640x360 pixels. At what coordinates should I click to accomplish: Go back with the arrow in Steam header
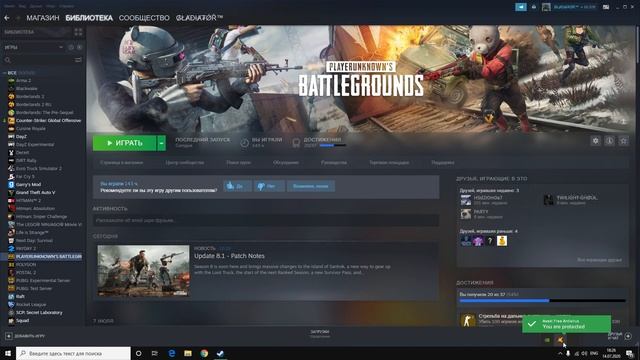point(7,18)
